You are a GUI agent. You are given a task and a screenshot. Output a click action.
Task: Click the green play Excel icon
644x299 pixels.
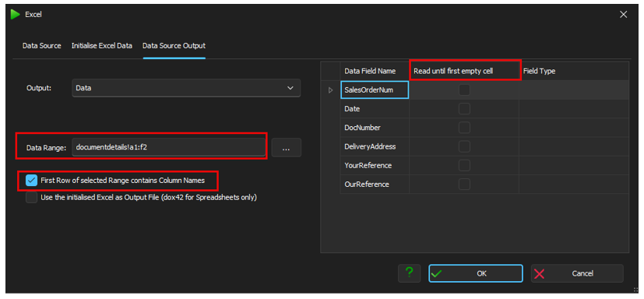pyautogui.click(x=16, y=14)
